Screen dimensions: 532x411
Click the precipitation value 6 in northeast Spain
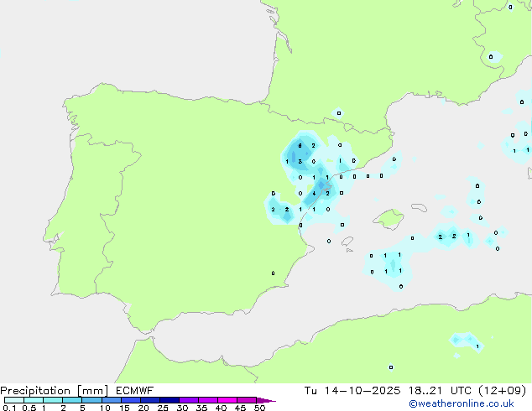(300, 146)
